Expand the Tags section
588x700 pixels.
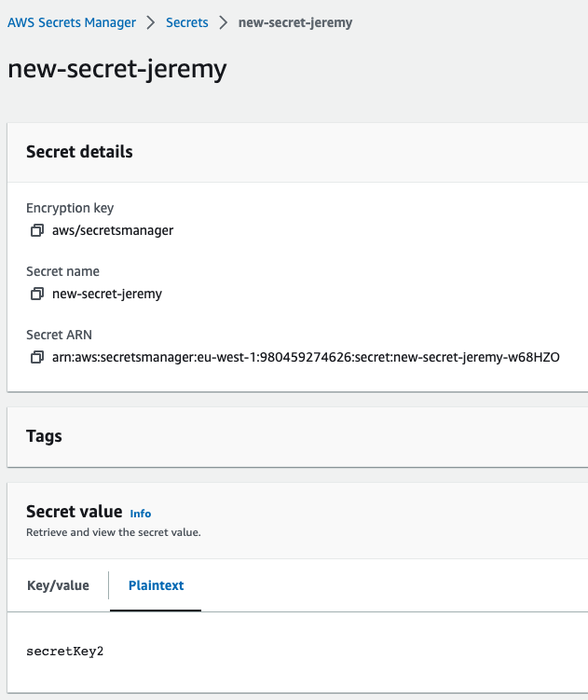[x=45, y=435]
